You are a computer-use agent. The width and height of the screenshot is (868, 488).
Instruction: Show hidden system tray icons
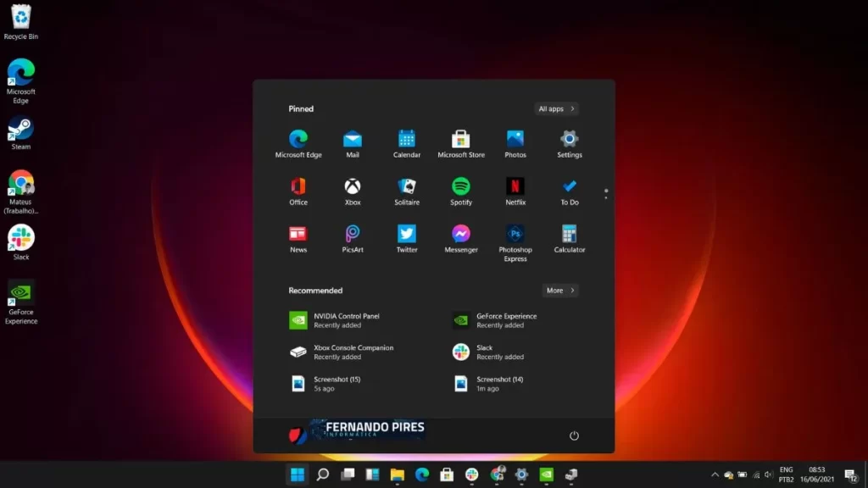715,474
